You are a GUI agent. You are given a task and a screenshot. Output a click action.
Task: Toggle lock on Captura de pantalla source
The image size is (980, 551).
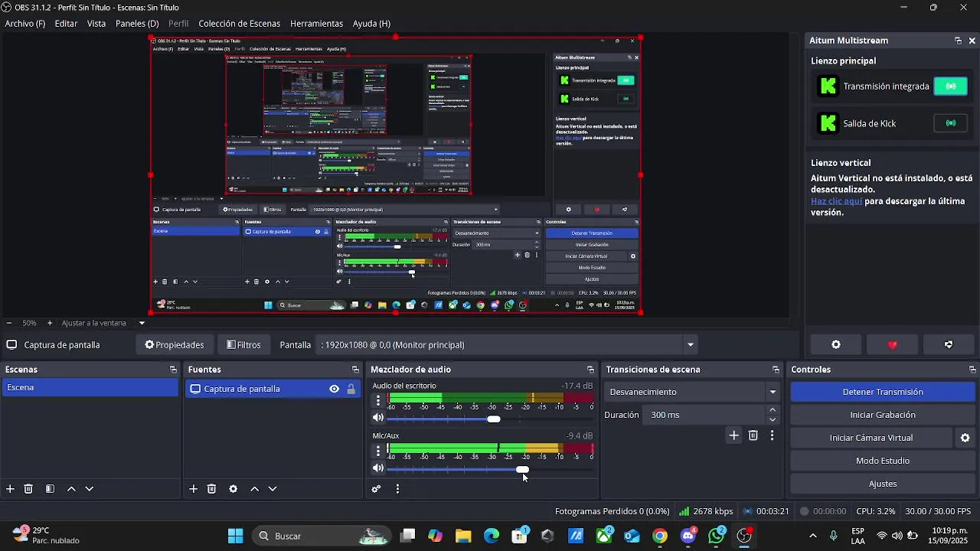pos(351,389)
